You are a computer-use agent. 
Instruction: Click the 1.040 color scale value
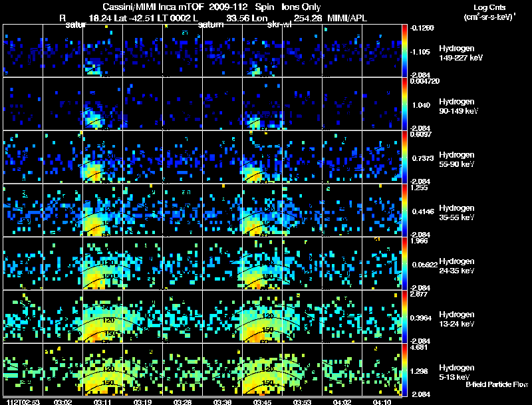tap(421, 105)
